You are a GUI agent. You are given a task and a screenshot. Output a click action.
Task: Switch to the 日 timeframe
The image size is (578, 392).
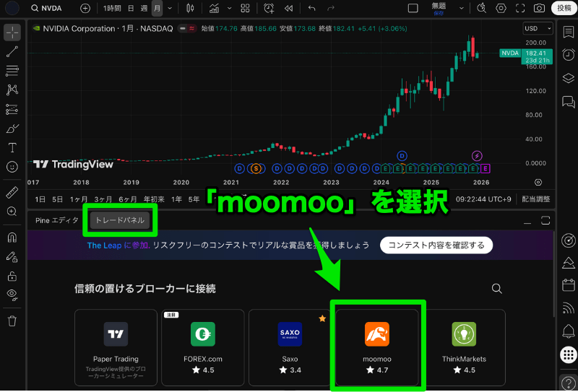tap(131, 9)
